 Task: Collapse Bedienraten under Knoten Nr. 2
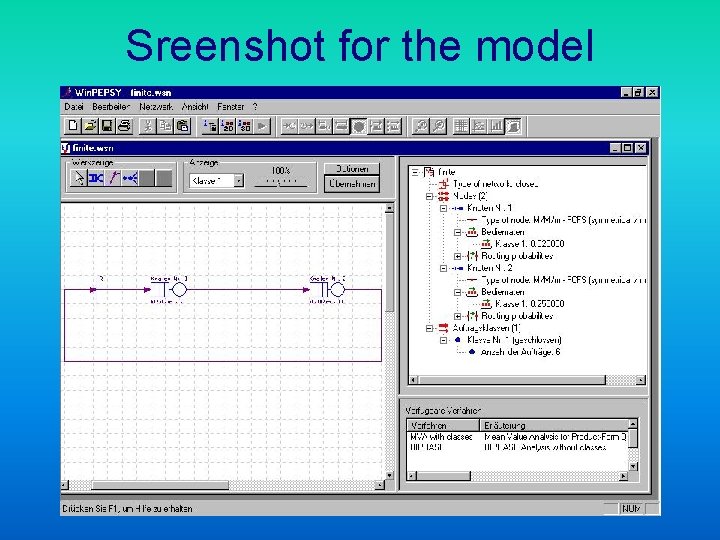[458, 292]
